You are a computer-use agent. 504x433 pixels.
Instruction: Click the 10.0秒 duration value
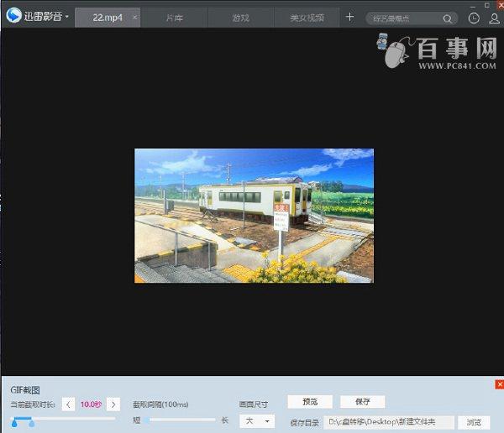91,404
